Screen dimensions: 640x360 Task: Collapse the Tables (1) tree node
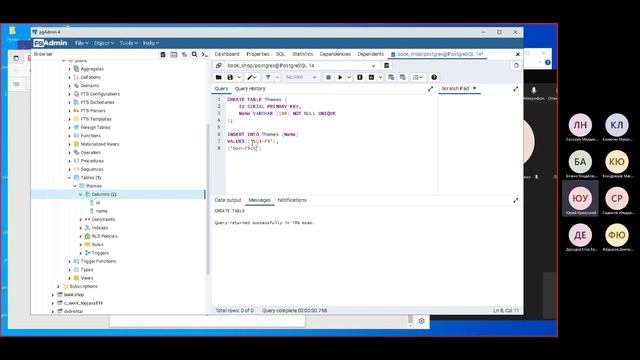pos(69,178)
